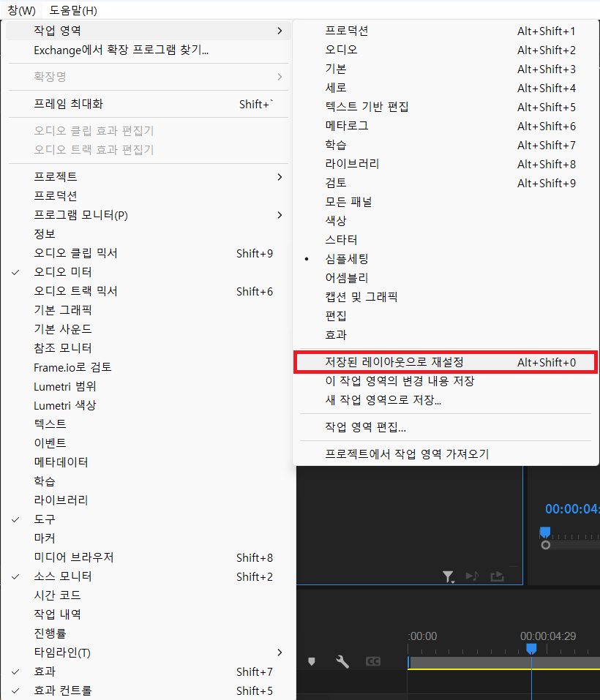Click the blue playhead on the time ruler

(531, 649)
